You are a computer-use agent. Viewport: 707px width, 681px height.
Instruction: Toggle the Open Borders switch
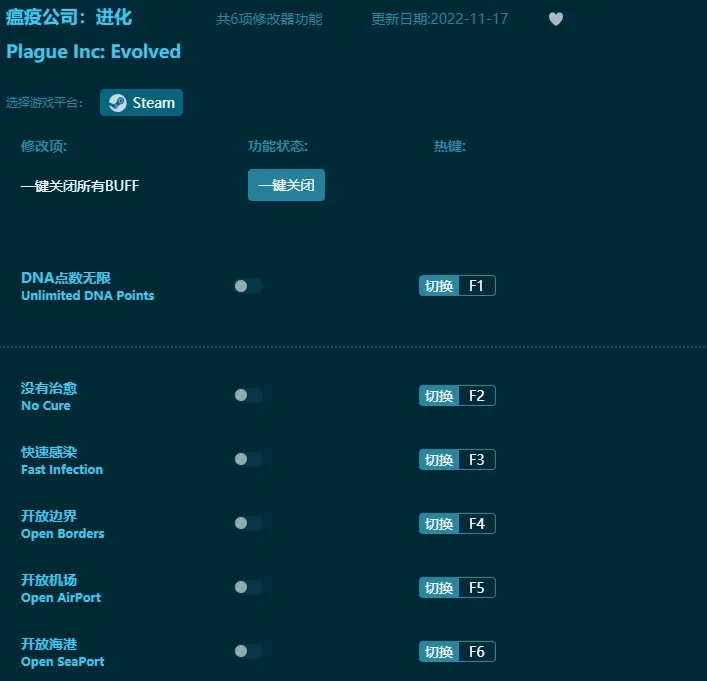coord(248,523)
